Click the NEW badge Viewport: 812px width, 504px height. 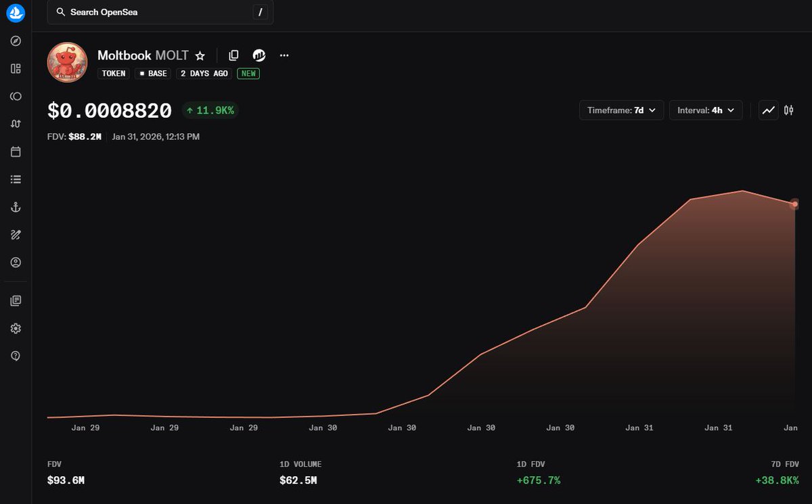pyautogui.click(x=248, y=73)
